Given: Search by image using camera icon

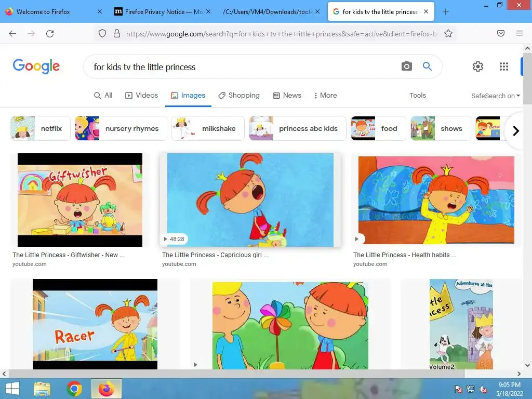Looking at the screenshot, I should [x=406, y=66].
